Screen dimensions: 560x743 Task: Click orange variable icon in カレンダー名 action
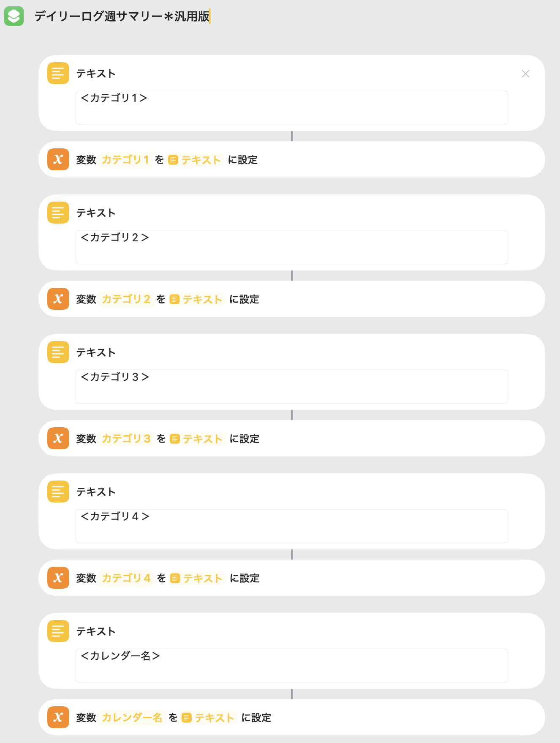click(58, 717)
